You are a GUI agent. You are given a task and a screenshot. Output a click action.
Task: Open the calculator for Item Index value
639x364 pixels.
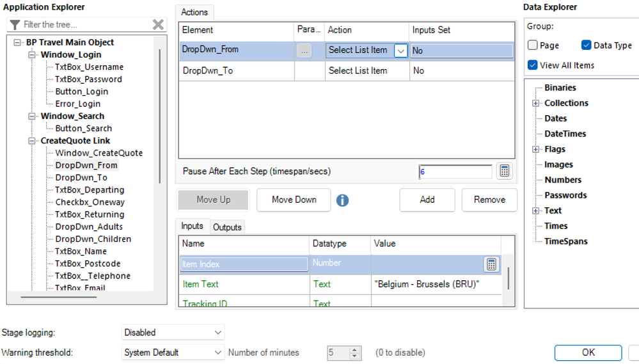click(x=491, y=264)
